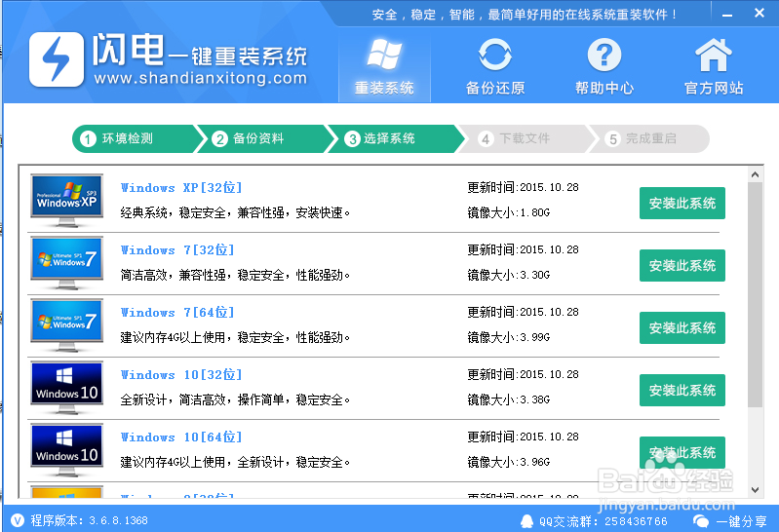This screenshot has height=532, width=779.
Task: Install the Windows XP 32位 system
Action: (682, 204)
